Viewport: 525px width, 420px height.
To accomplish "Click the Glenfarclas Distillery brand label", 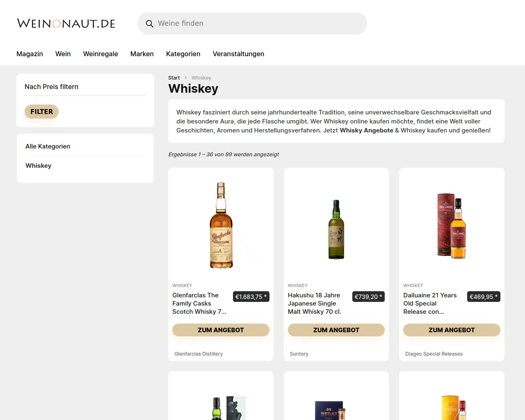I will coord(199,354).
